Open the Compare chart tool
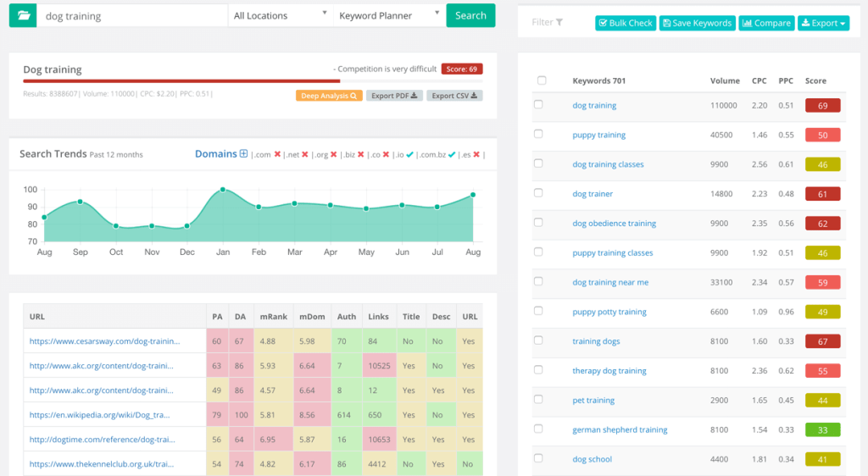Image resolution: width=868 pixels, height=476 pixels. [766, 23]
